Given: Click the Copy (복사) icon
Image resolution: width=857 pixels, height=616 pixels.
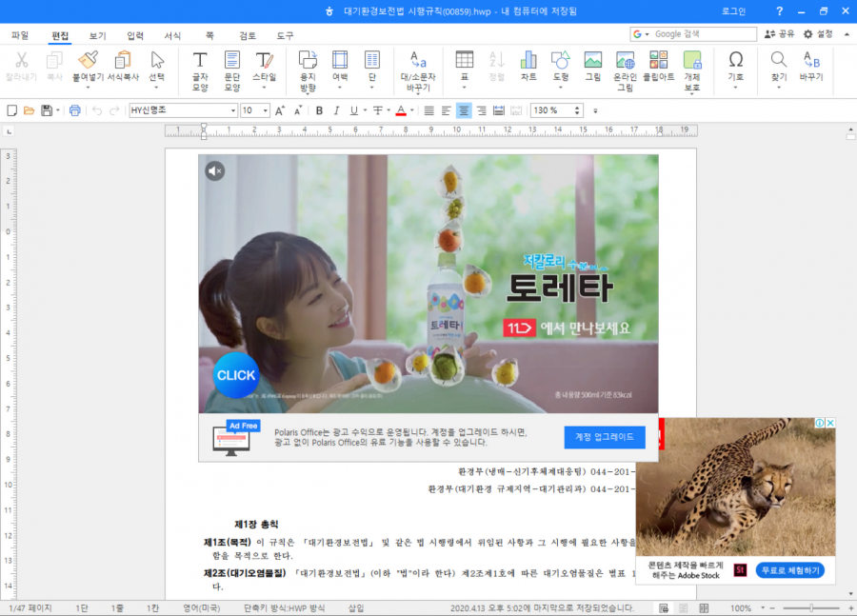Looking at the screenshot, I should tap(54, 60).
